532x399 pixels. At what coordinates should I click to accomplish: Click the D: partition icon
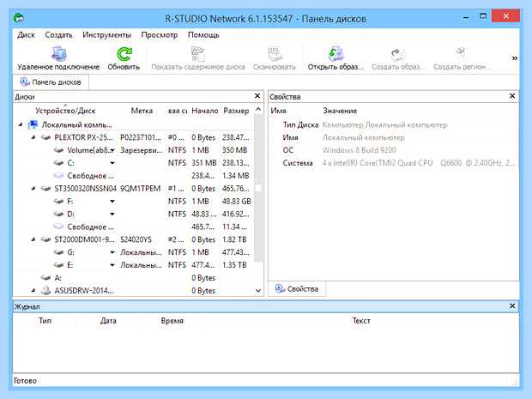[x=58, y=215]
